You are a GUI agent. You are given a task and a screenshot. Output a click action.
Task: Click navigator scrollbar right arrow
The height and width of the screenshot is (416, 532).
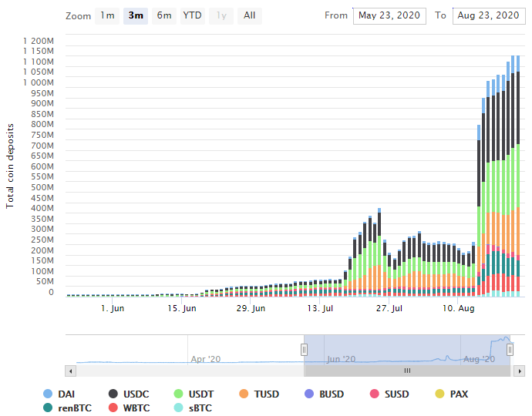tap(520, 371)
